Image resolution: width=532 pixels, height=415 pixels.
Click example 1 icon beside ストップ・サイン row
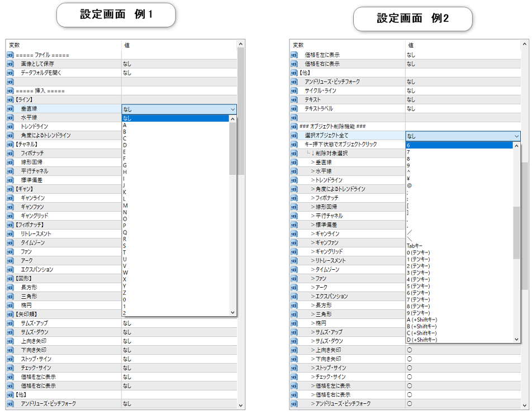click(x=10, y=359)
